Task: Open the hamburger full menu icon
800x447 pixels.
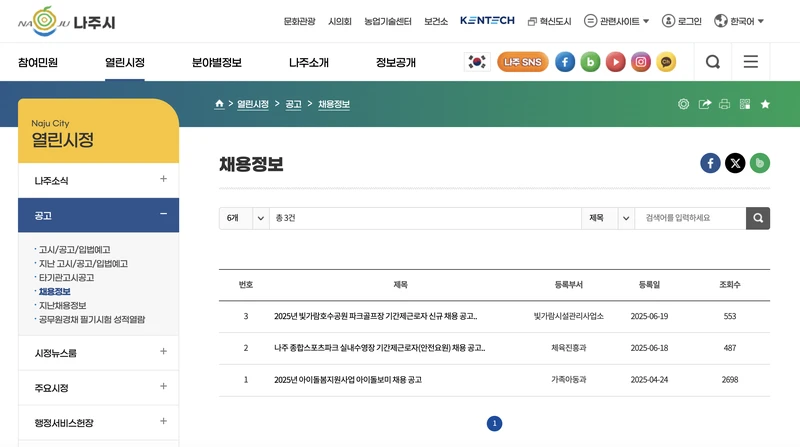Action: (751, 62)
